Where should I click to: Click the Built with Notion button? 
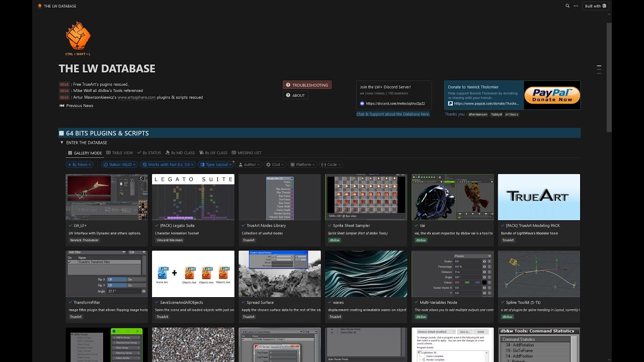click(596, 6)
